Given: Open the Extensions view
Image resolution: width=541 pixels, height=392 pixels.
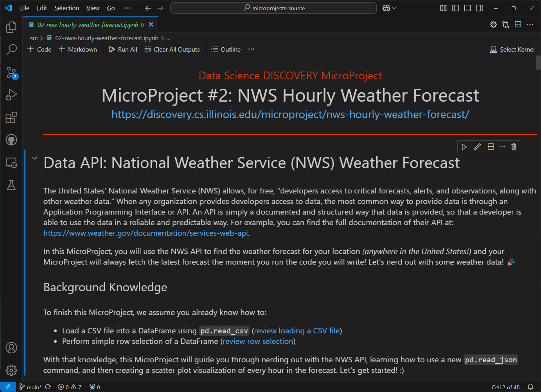Looking at the screenshot, I should coord(11,118).
